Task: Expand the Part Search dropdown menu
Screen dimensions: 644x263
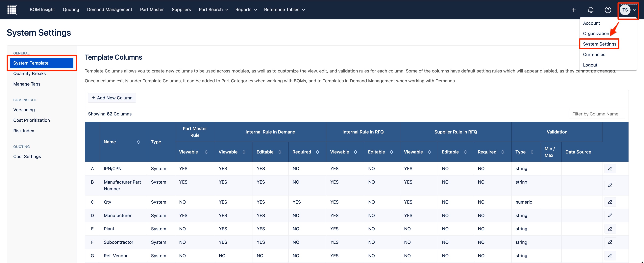Action: (213, 10)
